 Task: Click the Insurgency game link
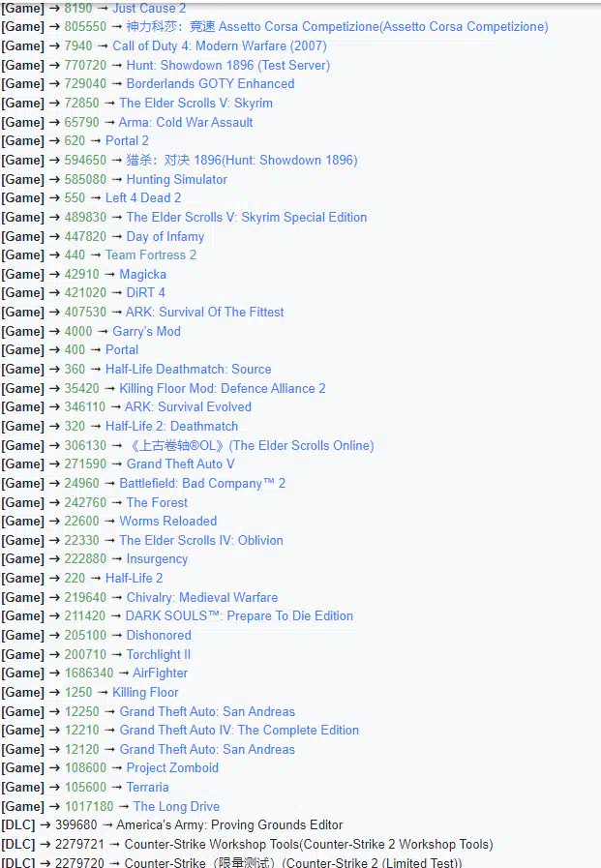(157, 559)
